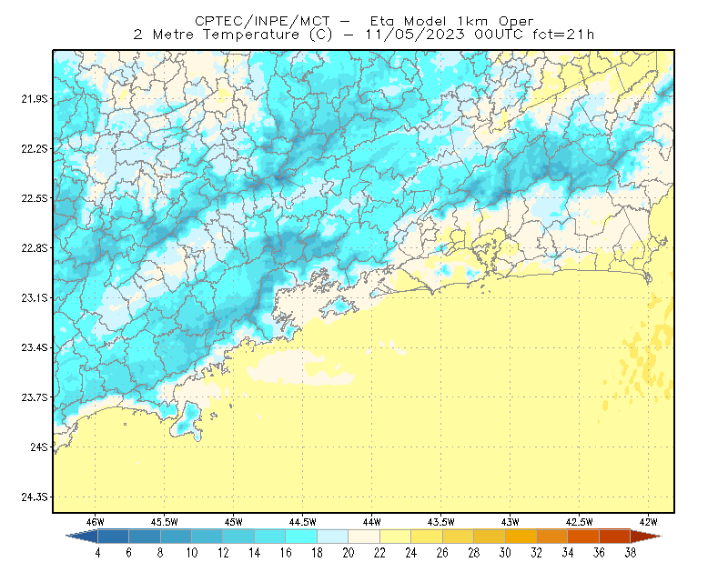Click the latitude label '23.1S'

click(35, 297)
